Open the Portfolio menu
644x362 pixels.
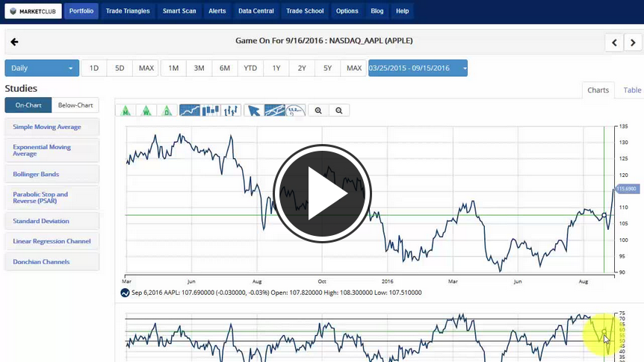(x=81, y=11)
